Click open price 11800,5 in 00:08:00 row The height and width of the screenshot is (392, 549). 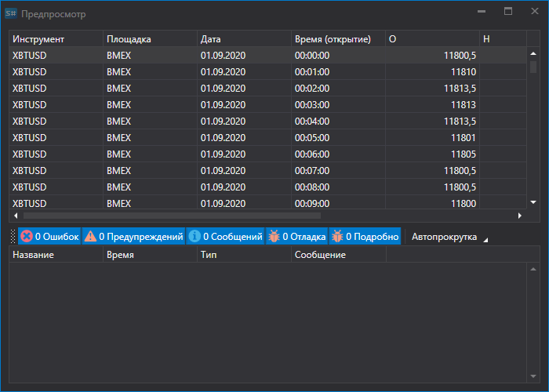[433, 187]
